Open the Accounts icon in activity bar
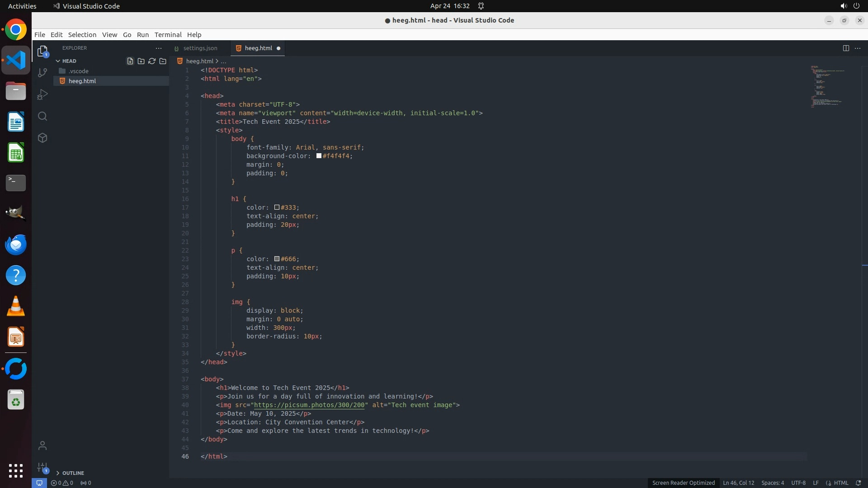This screenshot has width=868, height=488. point(42,446)
